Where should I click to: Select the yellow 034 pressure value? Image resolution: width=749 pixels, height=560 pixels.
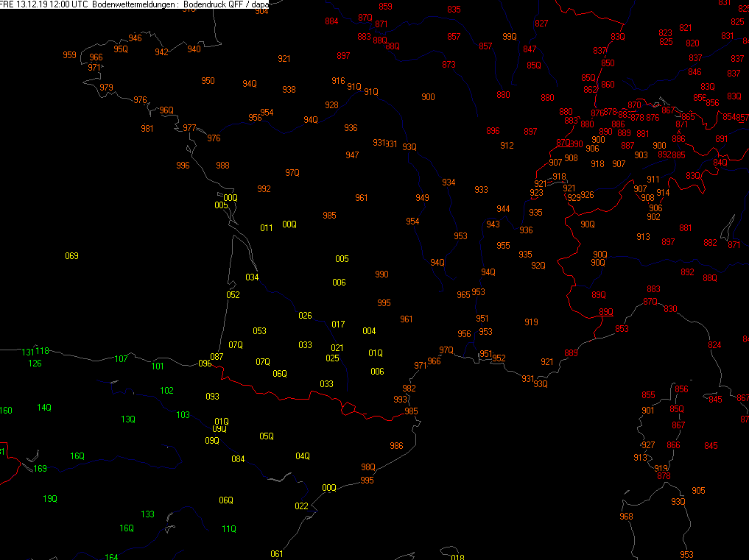pos(252,277)
